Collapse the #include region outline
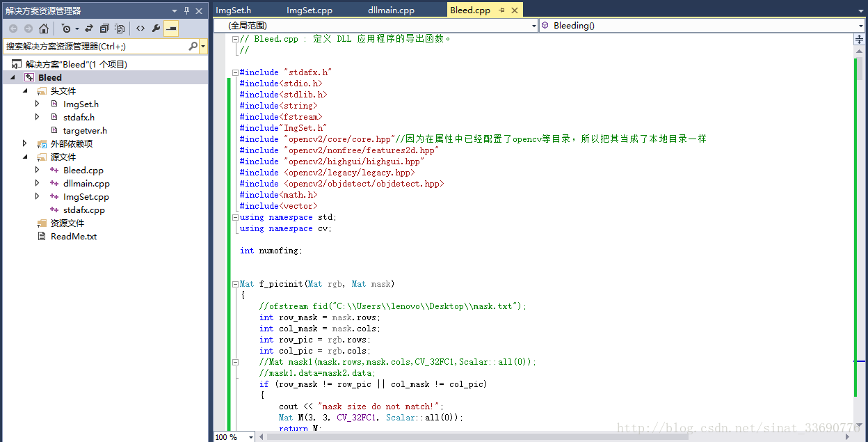This screenshot has height=442, width=868. click(x=235, y=72)
